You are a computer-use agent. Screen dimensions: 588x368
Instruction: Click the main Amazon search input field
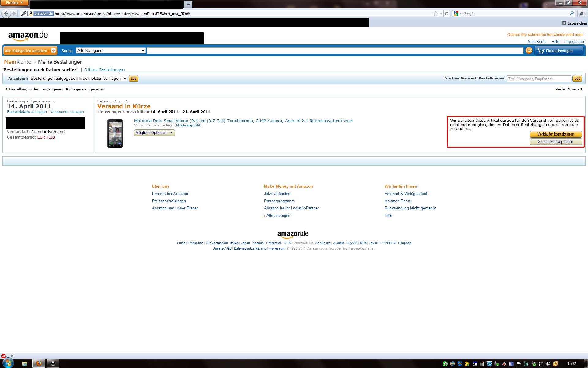[335, 51]
